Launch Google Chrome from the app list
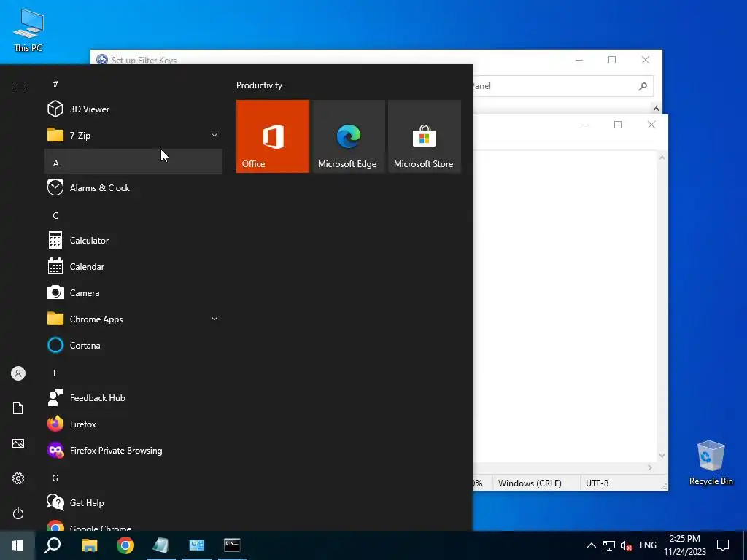This screenshot has height=560, width=747. pos(133,525)
